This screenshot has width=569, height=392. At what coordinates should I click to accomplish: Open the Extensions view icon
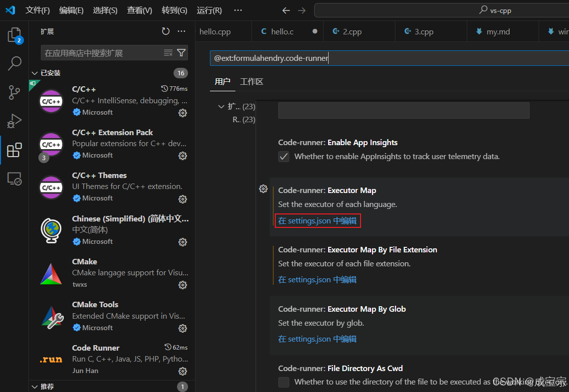[14, 150]
